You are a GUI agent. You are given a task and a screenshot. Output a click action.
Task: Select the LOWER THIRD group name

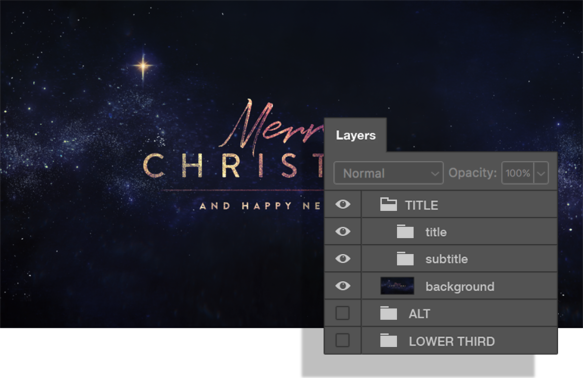[452, 341]
